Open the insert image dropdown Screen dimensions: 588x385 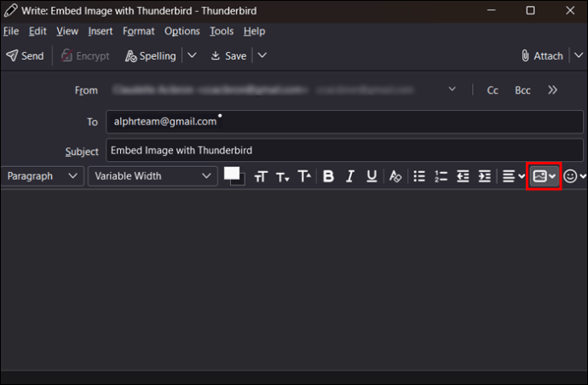pyautogui.click(x=544, y=176)
